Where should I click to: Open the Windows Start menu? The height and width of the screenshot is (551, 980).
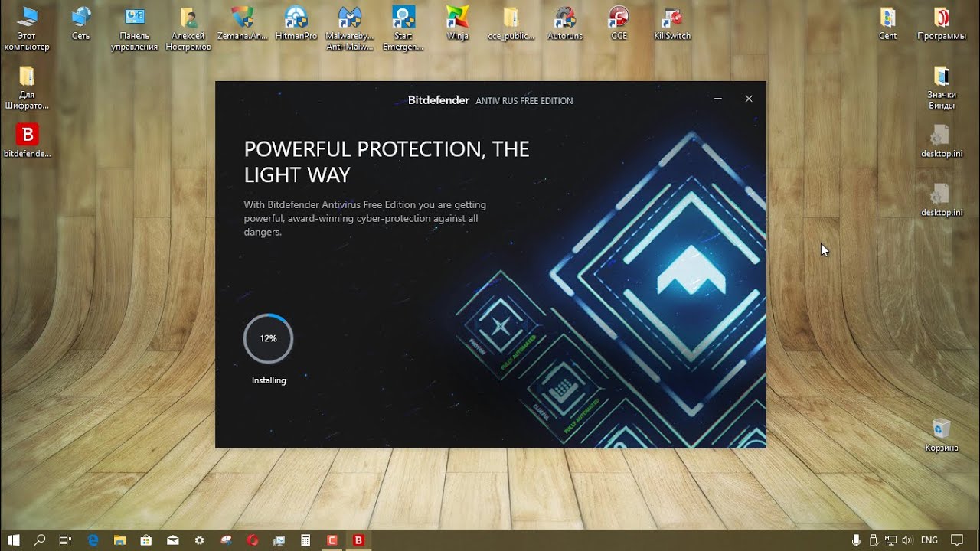pos(13,540)
